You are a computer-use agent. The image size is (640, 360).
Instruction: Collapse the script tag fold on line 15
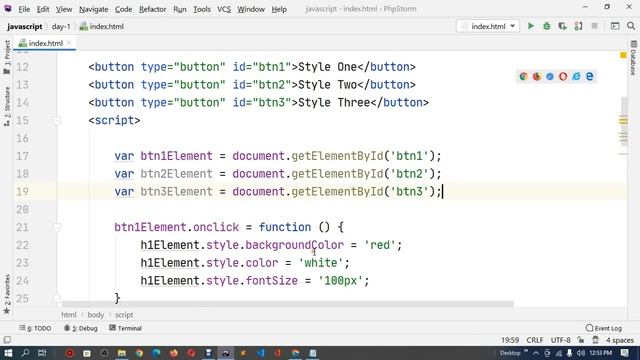57,120
